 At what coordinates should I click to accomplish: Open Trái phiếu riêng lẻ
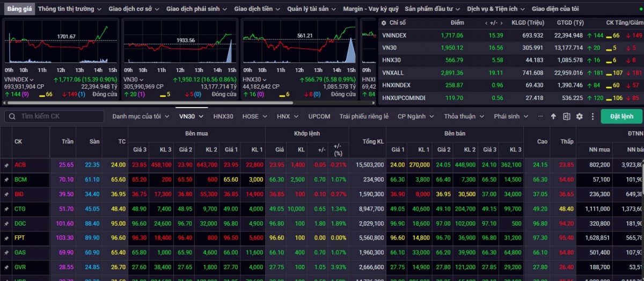pyautogui.click(x=364, y=117)
